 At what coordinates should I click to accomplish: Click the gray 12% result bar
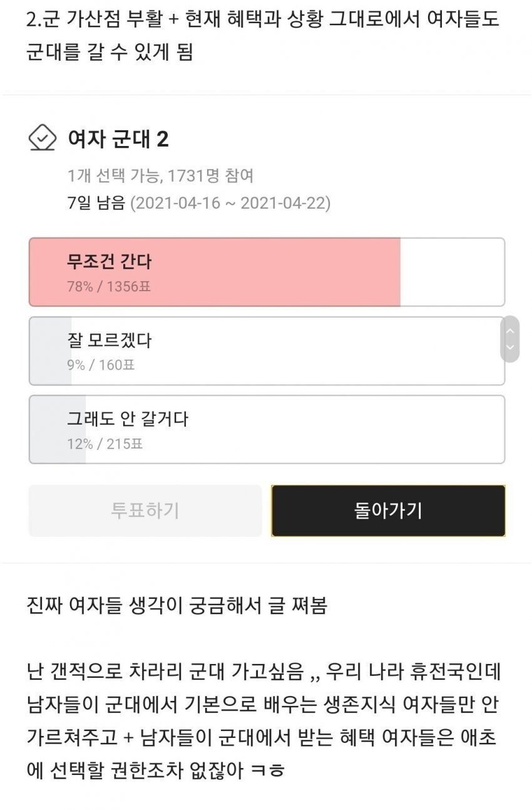click(58, 429)
